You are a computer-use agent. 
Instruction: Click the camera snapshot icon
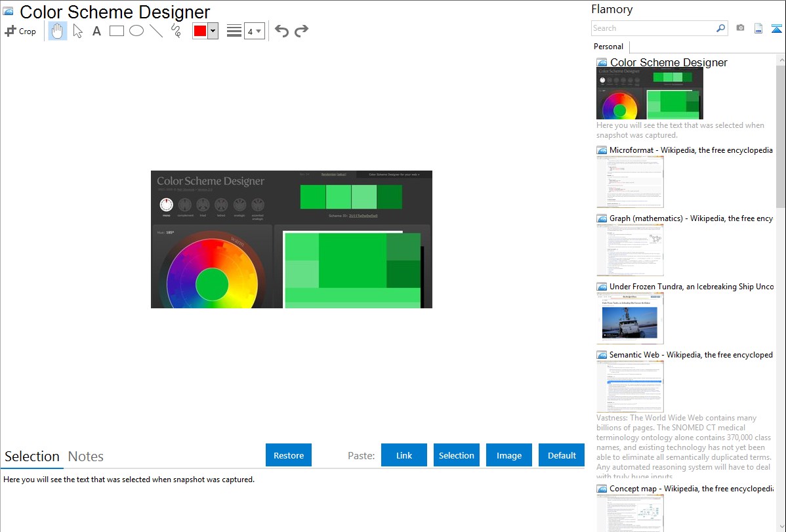740,28
